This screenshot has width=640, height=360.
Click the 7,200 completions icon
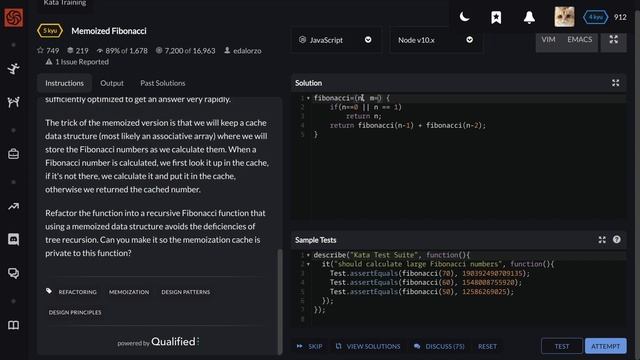pos(159,51)
